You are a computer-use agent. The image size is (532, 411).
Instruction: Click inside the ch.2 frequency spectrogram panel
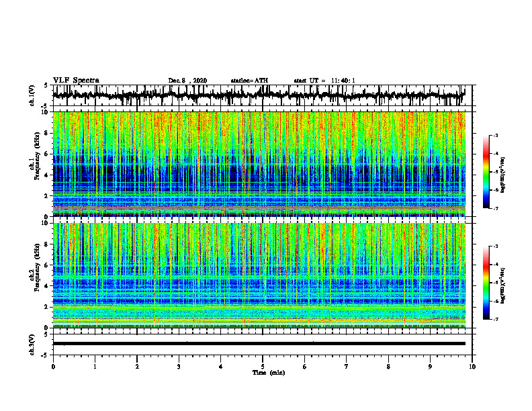pyautogui.click(x=259, y=275)
